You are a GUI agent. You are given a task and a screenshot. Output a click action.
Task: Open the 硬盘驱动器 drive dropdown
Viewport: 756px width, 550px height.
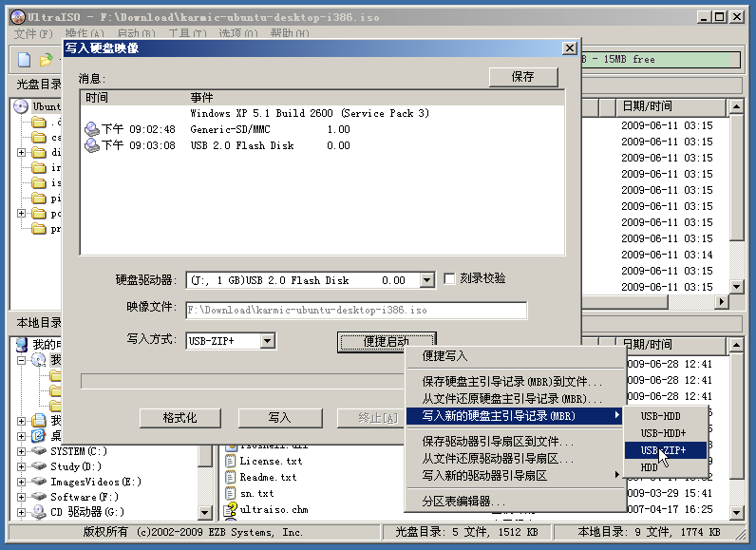pos(426,280)
